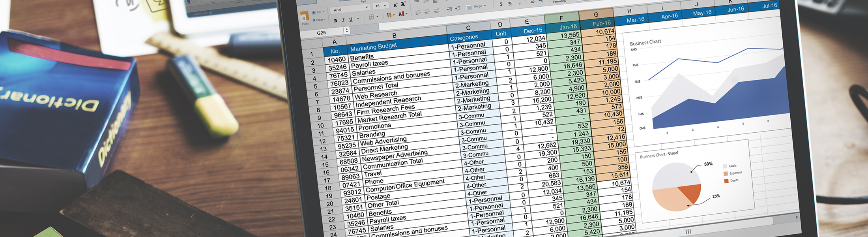The width and height of the screenshot is (868, 237).
Task: Click the increase indent icon
Action: [x=458, y=8]
